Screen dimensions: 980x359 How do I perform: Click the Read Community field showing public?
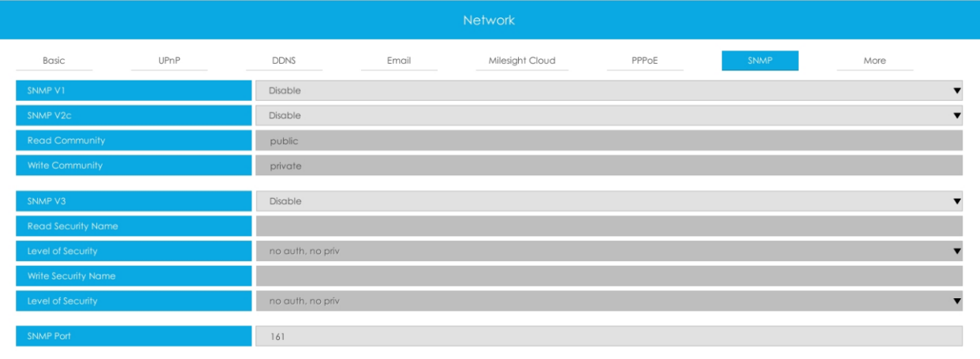[609, 140]
